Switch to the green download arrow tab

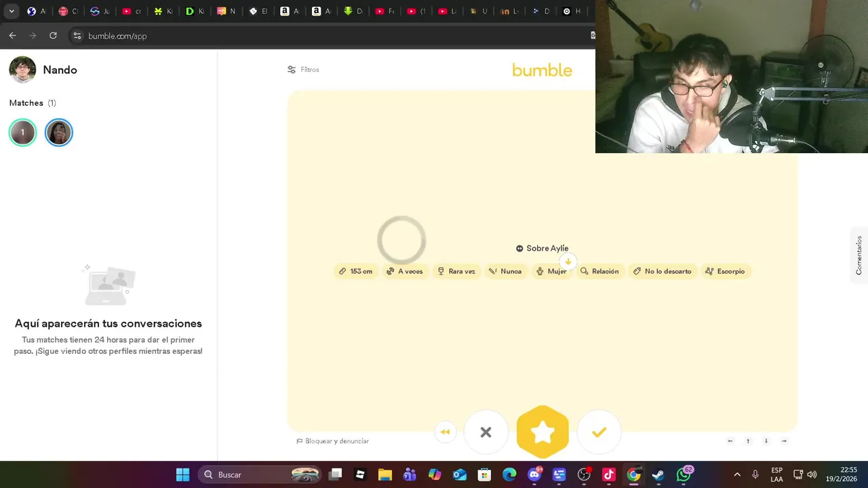click(x=353, y=12)
